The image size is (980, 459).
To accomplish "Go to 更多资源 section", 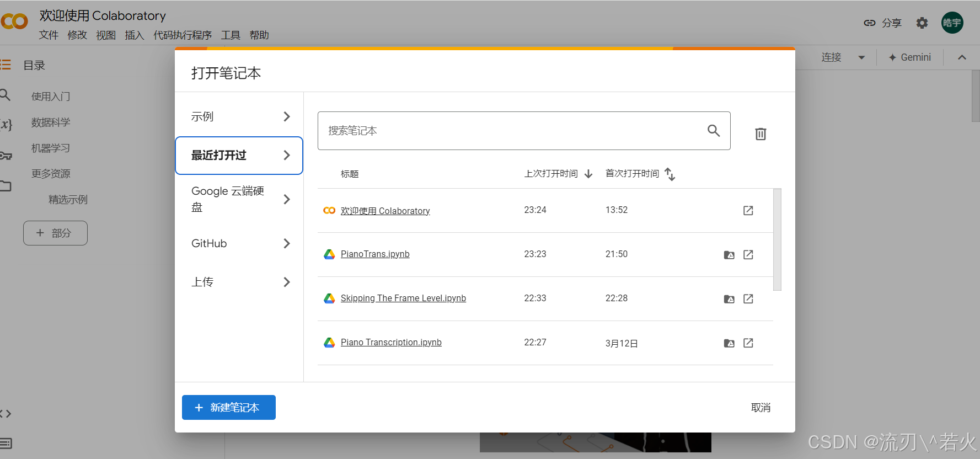I will tap(51, 174).
